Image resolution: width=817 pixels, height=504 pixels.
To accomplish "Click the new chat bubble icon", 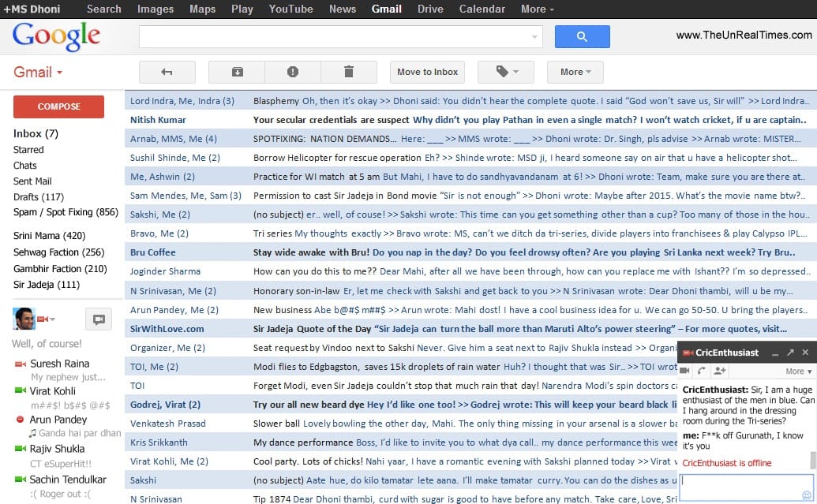I will (99, 319).
